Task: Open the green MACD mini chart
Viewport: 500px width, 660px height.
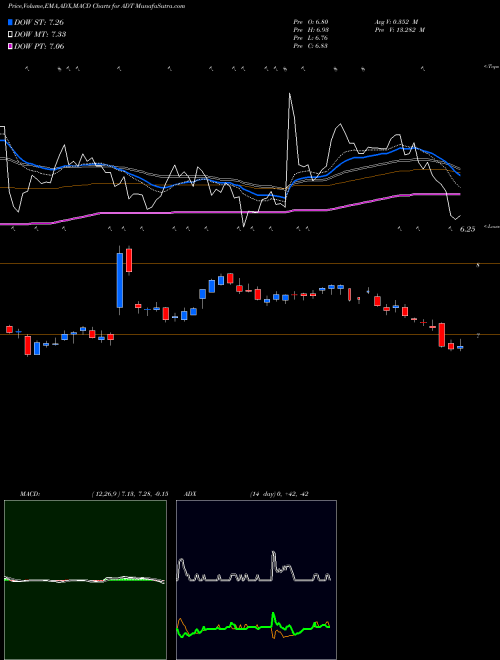Action: click(85, 580)
